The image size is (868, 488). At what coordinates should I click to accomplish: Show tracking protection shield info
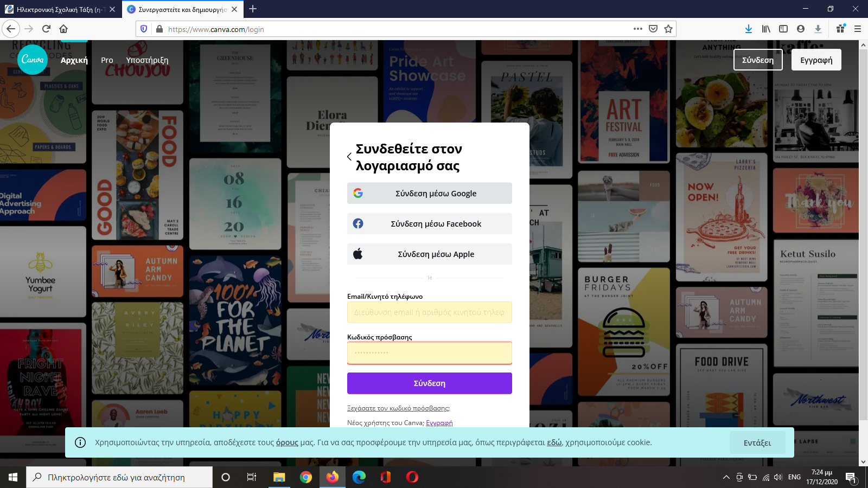tap(144, 29)
